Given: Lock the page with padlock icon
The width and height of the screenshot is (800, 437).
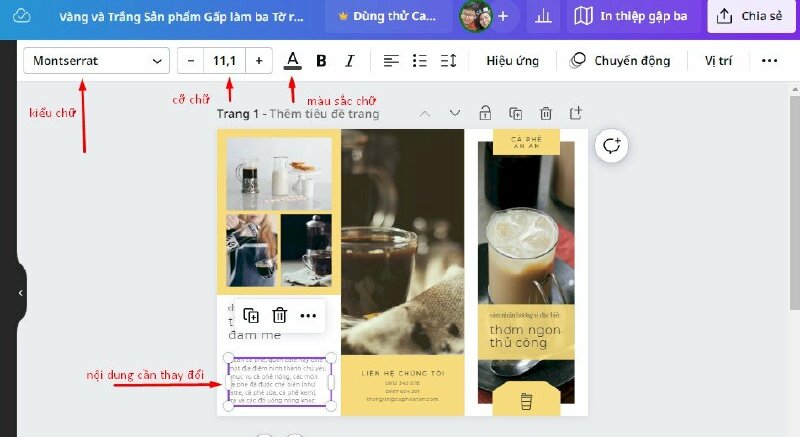Looking at the screenshot, I should 485,113.
